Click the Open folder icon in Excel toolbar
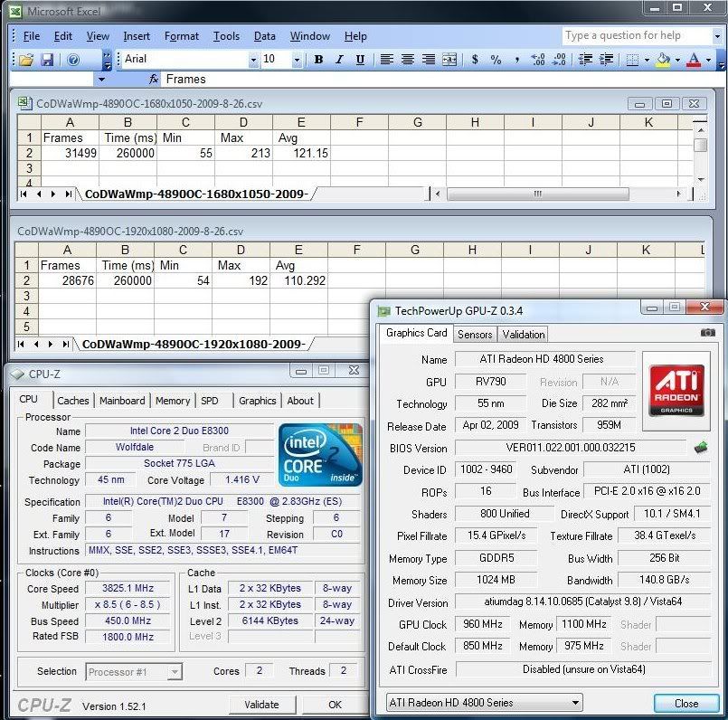The height and width of the screenshot is (720, 728). (x=26, y=60)
